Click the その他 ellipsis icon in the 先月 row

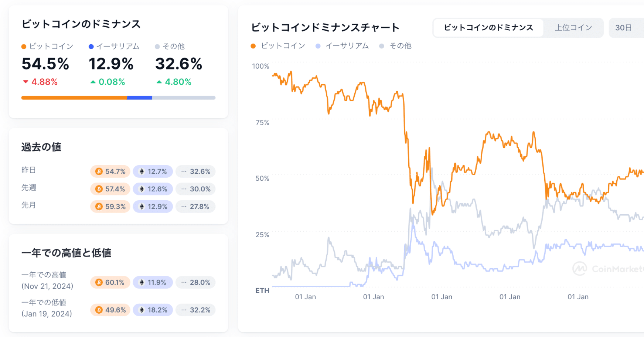184,207
